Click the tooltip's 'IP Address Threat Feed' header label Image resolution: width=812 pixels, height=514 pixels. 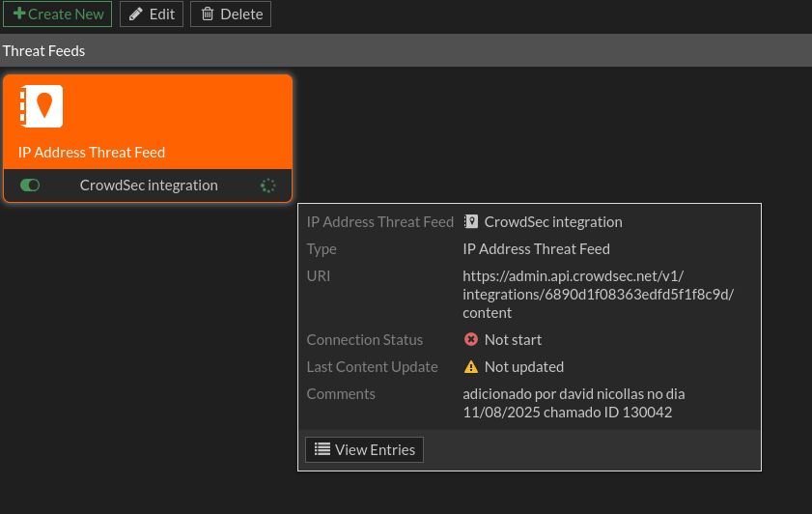pyautogui.click(x=379, y=222)
